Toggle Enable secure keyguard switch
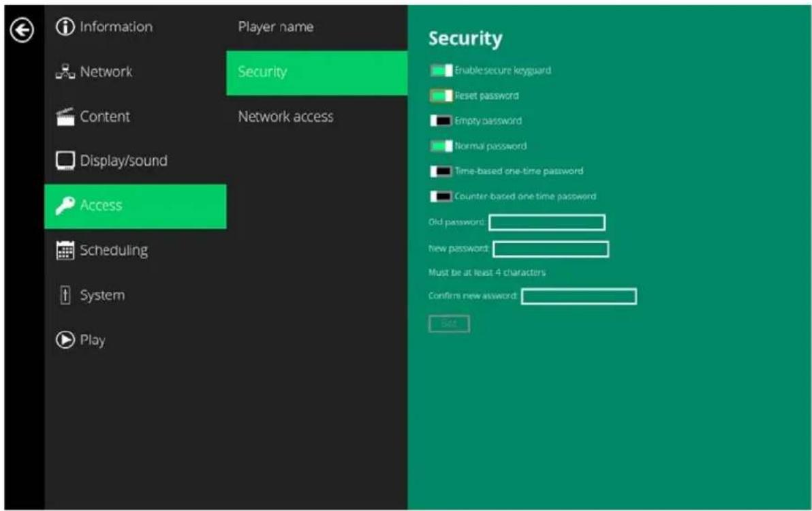812x511 pixels. (x=441, y=70)
